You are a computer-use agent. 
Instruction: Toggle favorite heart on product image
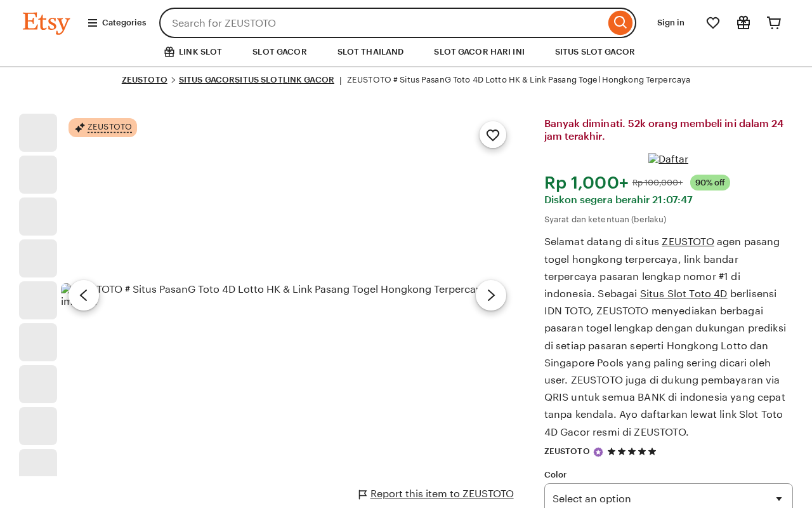[x=493, y=135]
